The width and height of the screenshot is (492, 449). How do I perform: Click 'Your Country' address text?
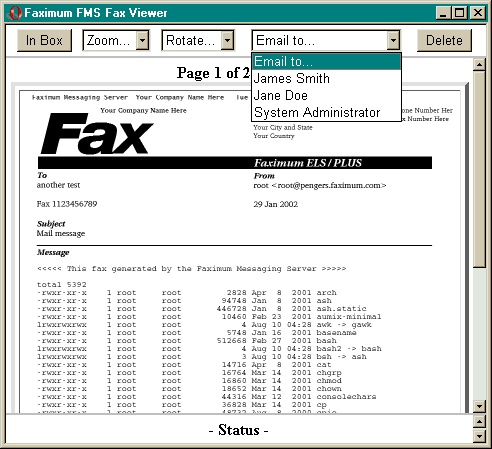[x=274, y=136]
